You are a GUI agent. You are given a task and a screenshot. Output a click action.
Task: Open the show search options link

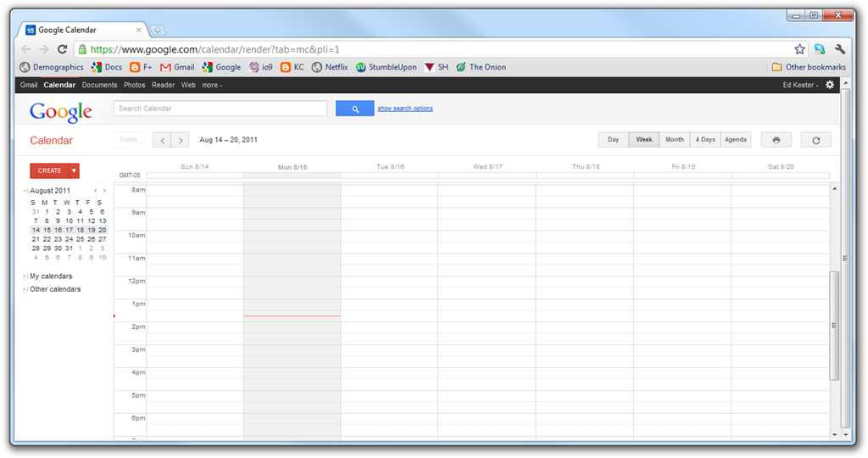pos(405,109)
